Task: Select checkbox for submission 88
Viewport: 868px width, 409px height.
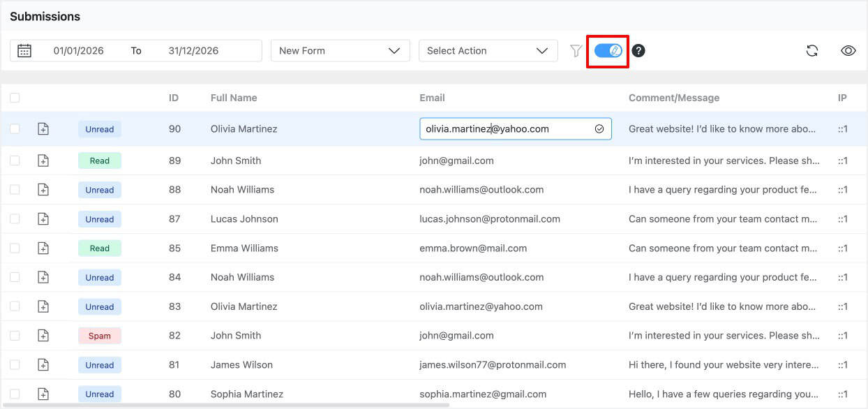Action: tap(15, 190)
